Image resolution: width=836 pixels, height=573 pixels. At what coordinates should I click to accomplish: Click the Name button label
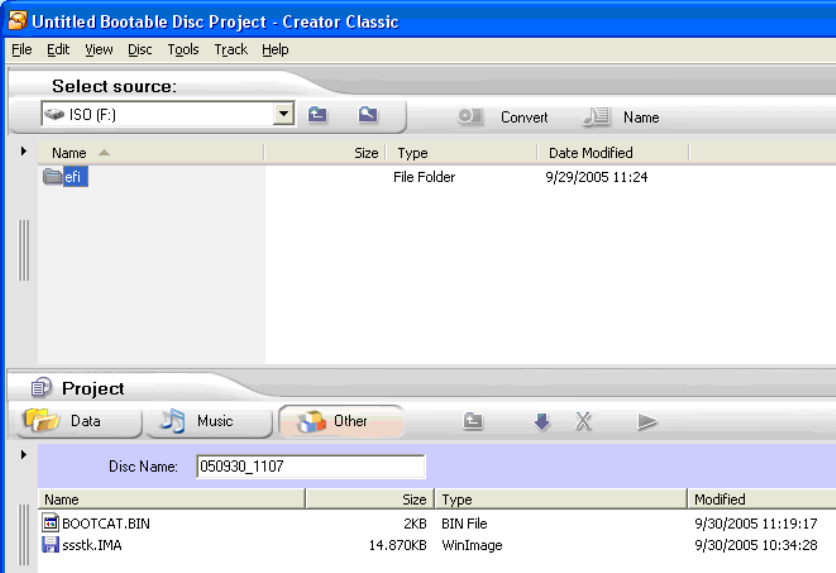point(641,117)
